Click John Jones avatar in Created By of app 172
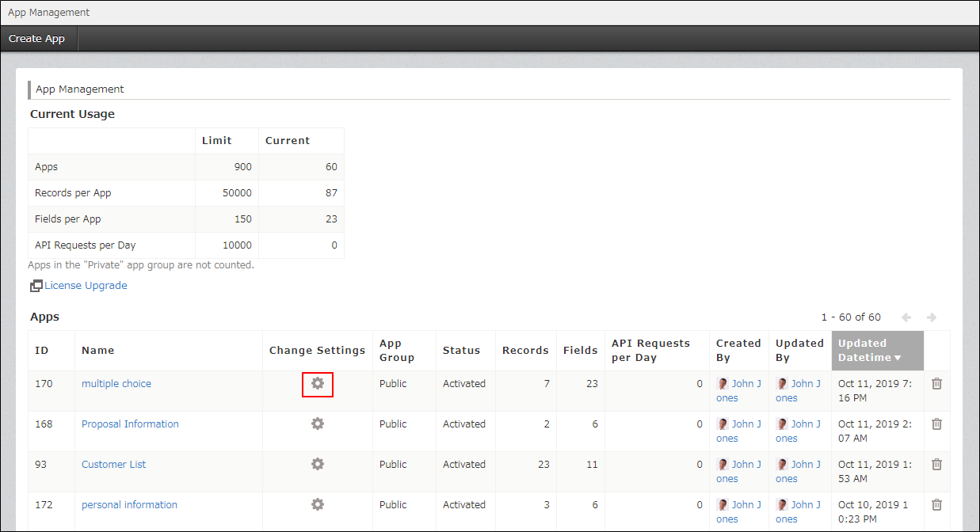 (x=723, y=504)
